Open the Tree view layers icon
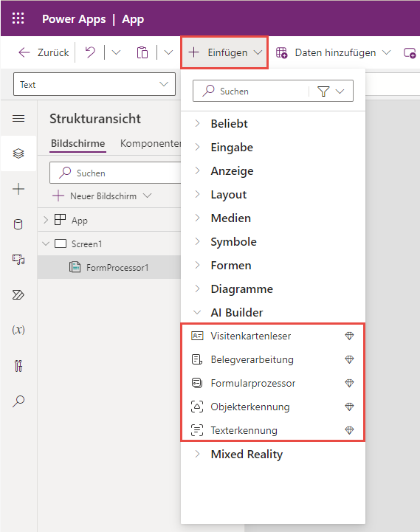The height and width of the screenshot is (532, 420). [x=18, y=153]
